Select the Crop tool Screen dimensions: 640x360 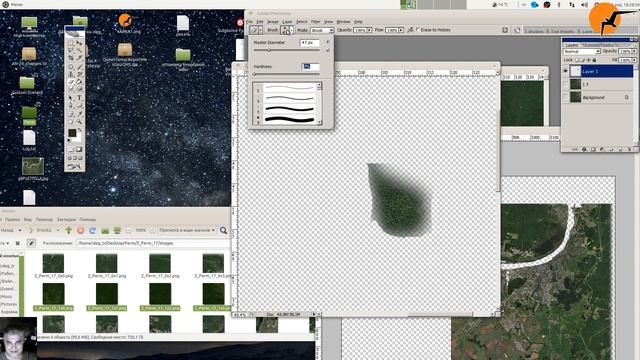click(x=71, y=58)
